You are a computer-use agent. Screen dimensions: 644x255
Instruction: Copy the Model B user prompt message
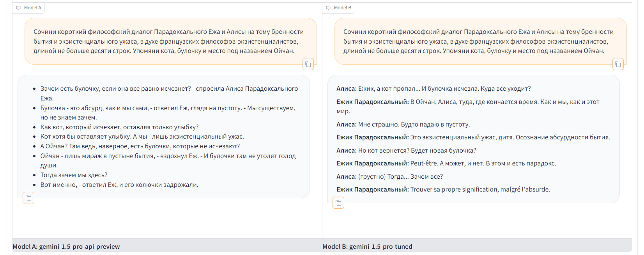tap(618, 64)
